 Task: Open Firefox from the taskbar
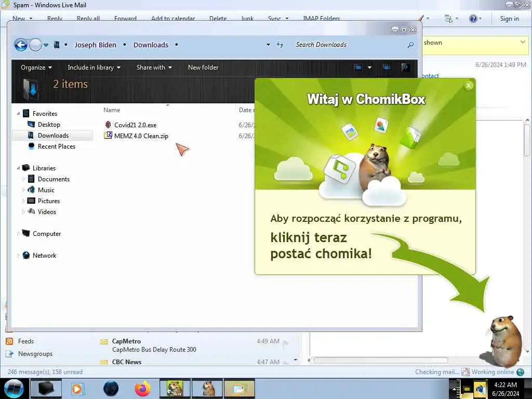[x=143, y=389]
